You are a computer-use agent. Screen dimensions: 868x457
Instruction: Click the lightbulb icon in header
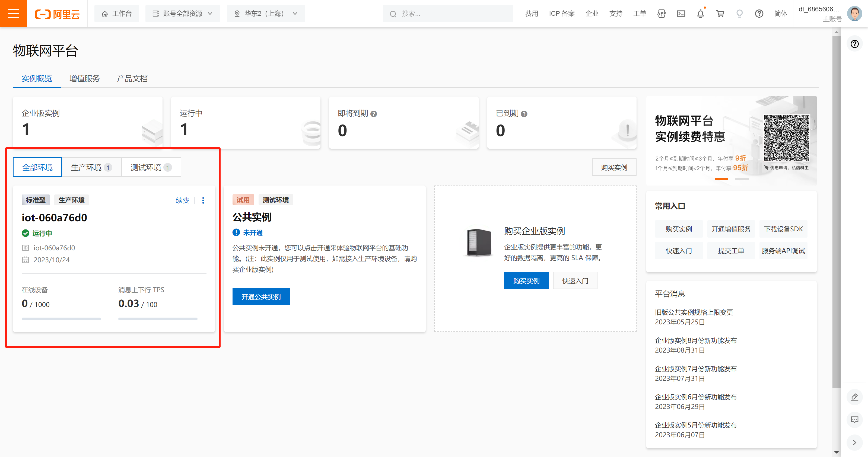click(x=740, y=14)
